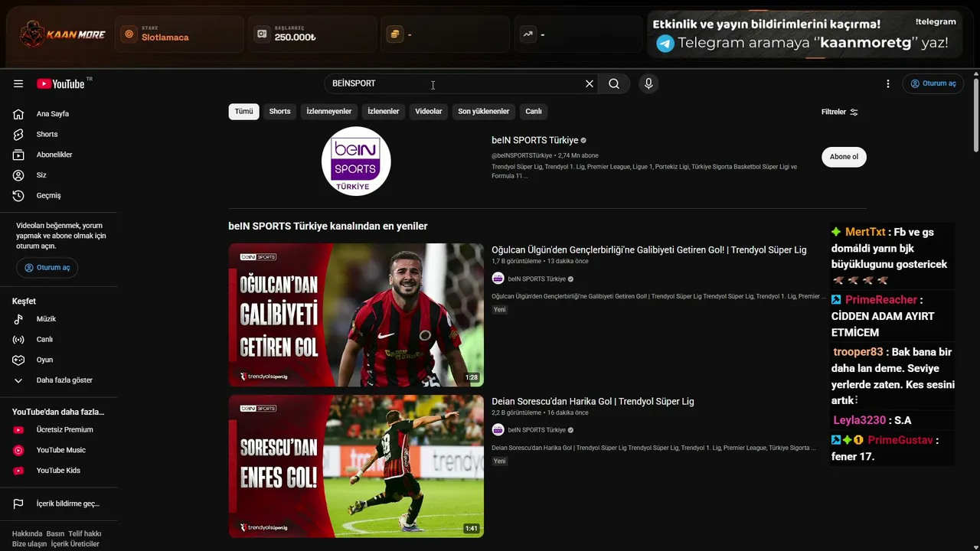
Task: Open the Filtreler filter options
Action: click(840, 112)
